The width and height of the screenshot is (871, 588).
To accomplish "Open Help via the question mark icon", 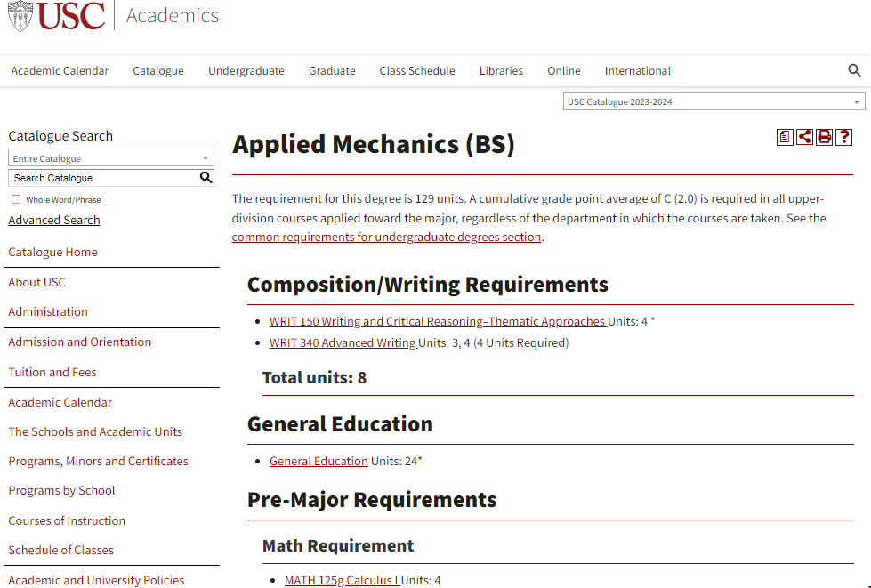I will pyautogui.click(x=843, y=137).
